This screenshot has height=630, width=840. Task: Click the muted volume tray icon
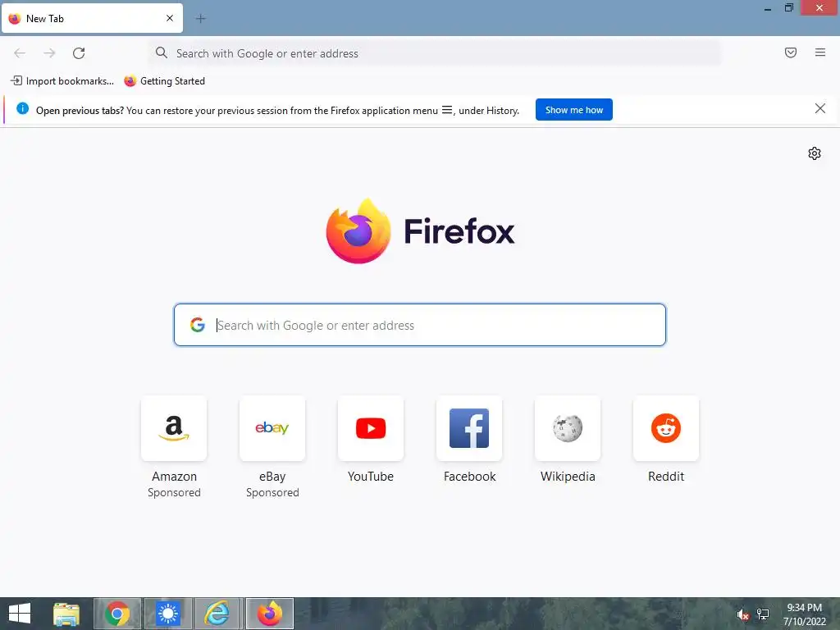tap(742, 614)
